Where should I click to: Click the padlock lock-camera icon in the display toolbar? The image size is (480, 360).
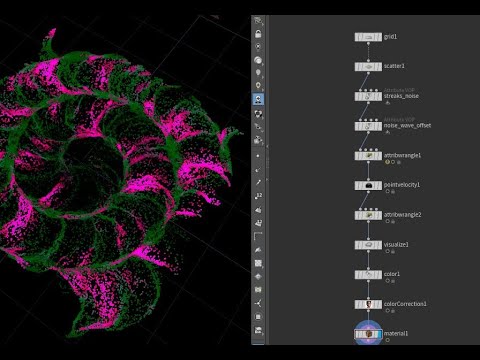tap(258, 34)
